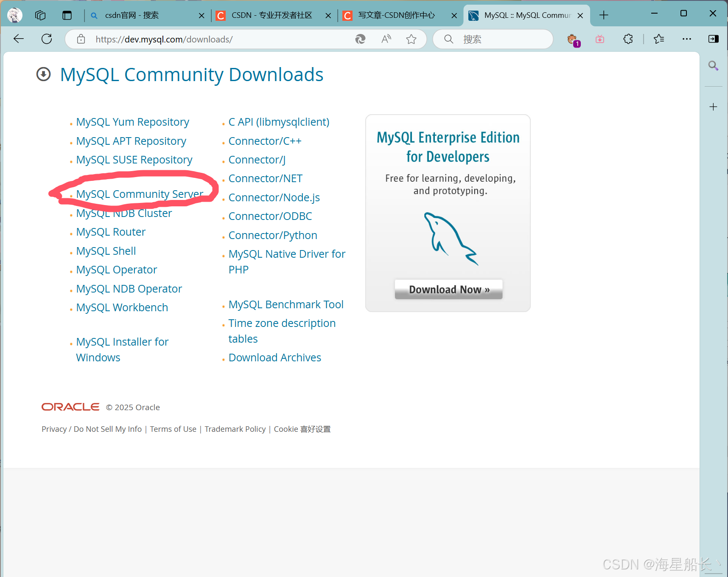The image size is (728, 577).
Task: Click the sidebar plus customize icon
Action: (x=714, y=107)
